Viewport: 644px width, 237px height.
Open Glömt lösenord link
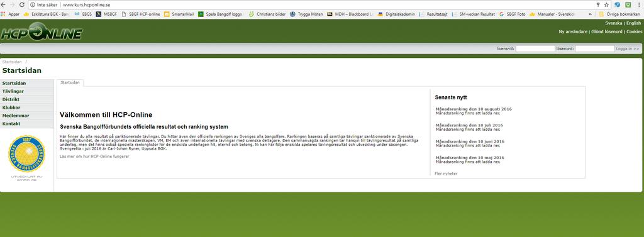tap(606, 31)
